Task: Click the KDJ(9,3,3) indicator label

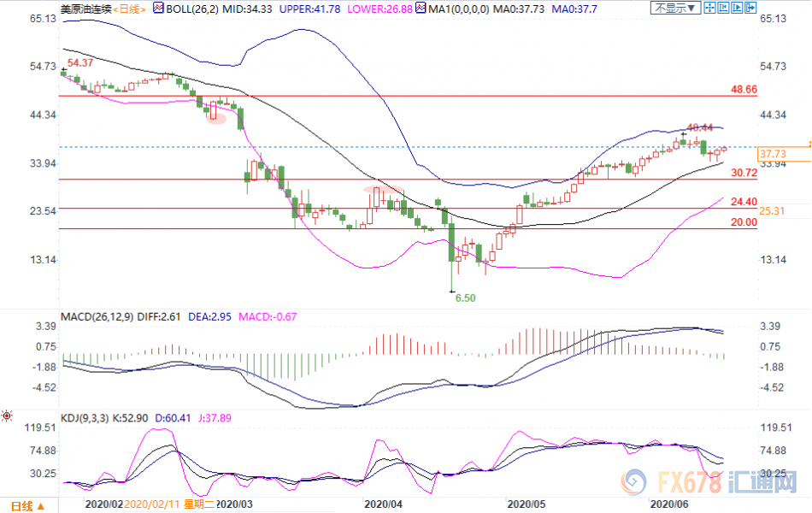Action: point(85,417)
